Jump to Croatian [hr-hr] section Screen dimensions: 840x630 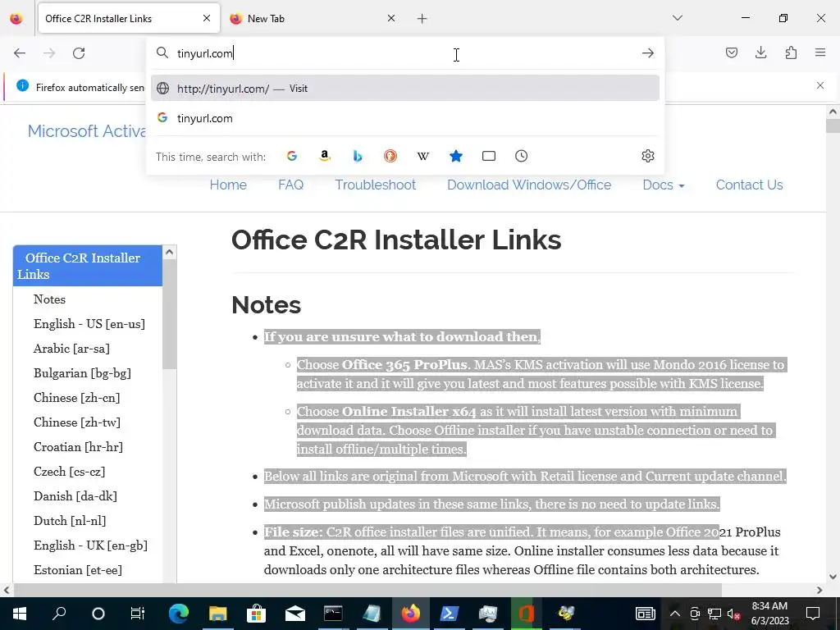click(78, 447)
